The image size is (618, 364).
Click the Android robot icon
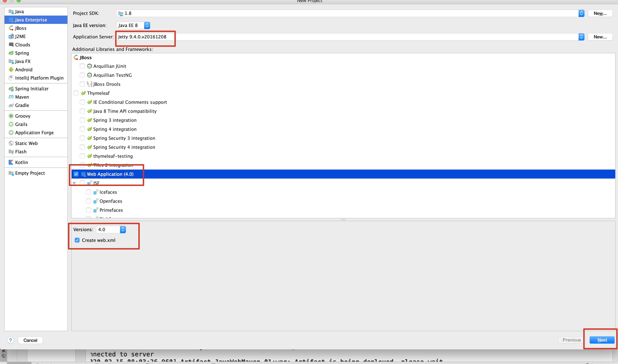coord(11,70)
